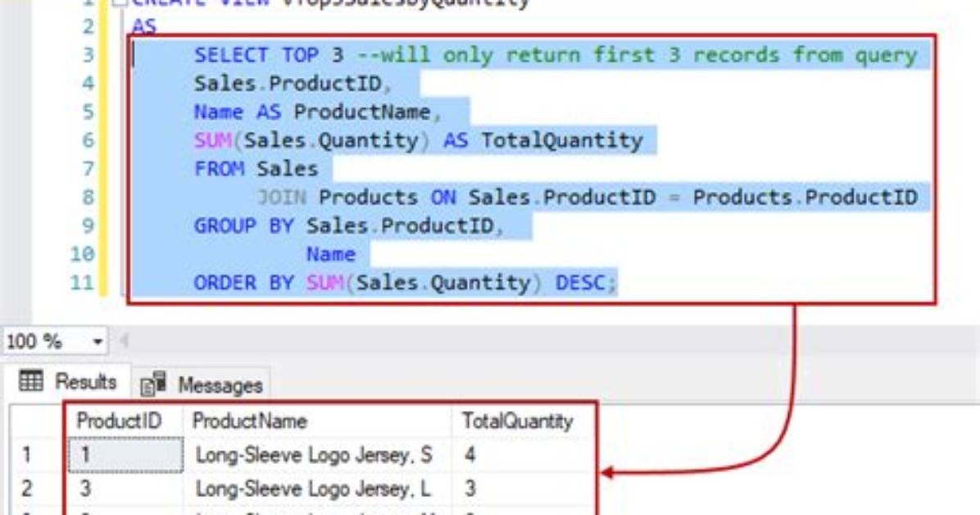Image resolution: width=980 pixels, height=515 pixels.
Task: Click line number 8 in editor
Action: tap(88, 197)
